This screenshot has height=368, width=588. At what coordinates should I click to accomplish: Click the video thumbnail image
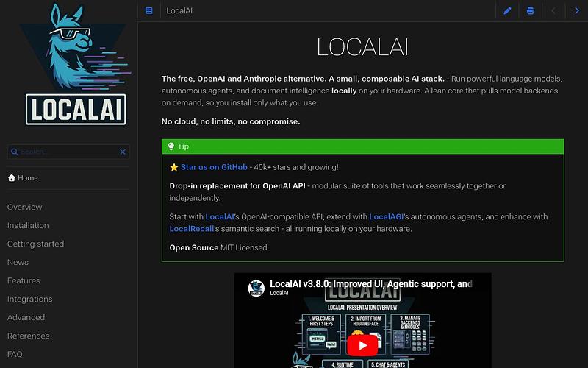pyautogui.click(x=362, y=320)
